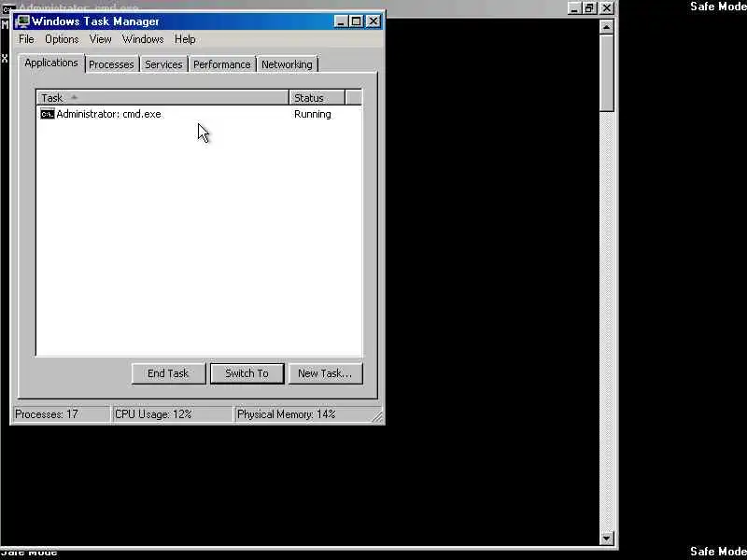
Task: Close the Windows Task Manager window
Action: click(373, 21)
